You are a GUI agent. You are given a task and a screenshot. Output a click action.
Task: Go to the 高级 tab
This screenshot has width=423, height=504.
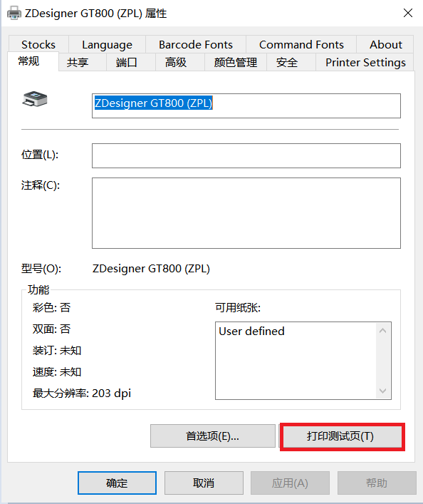pos(176,62)
